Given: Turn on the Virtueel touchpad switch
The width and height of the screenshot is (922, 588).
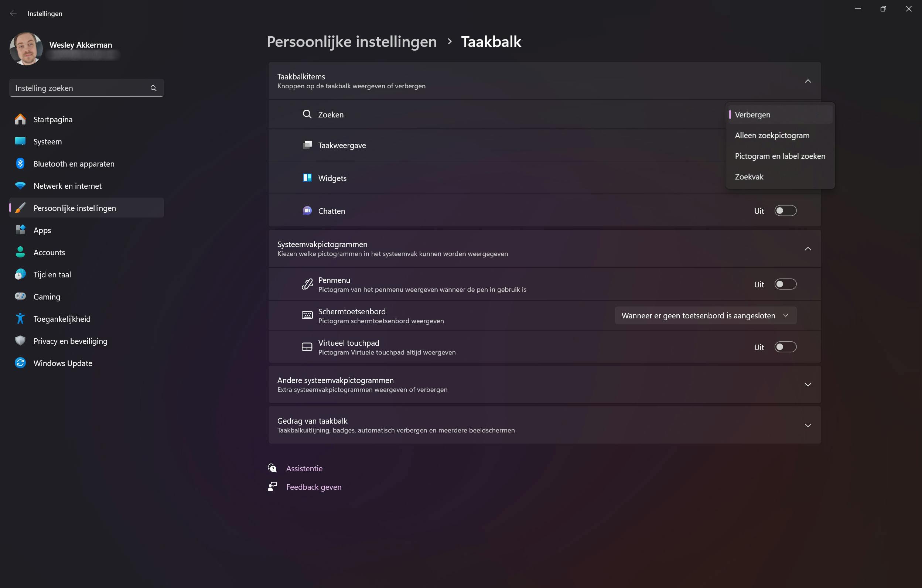Looking at the screenshot, I should click(785, 347).
